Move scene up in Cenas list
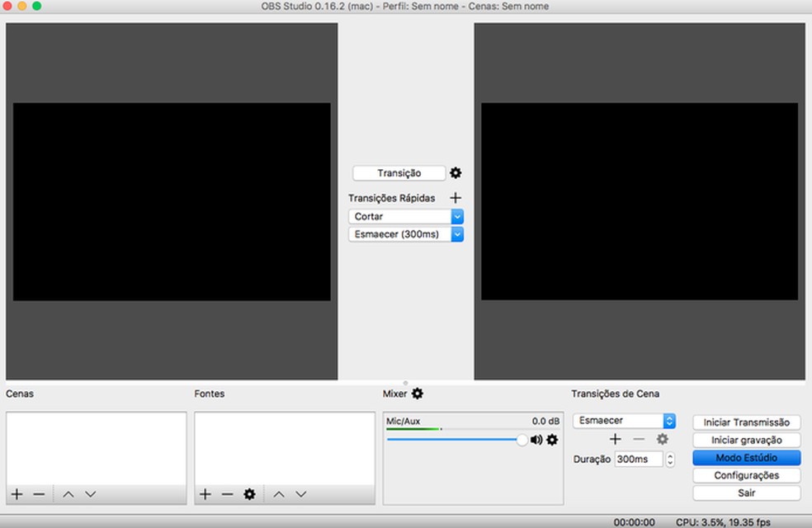 (68, 494)
